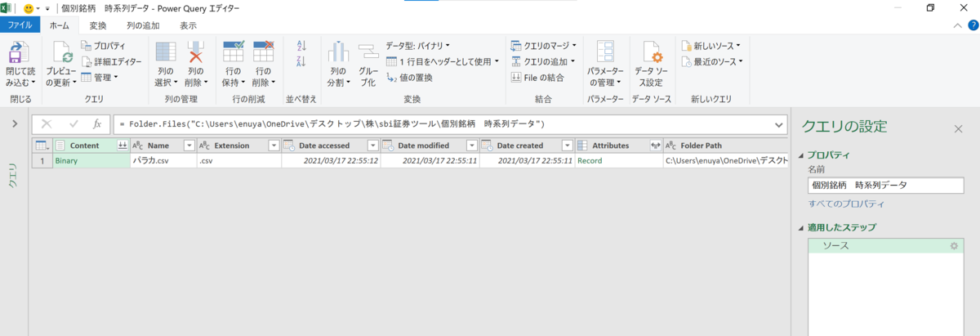This screenshot has height=336, width=980.
Task: Click the 名前 query name input field
Action: 885,186
